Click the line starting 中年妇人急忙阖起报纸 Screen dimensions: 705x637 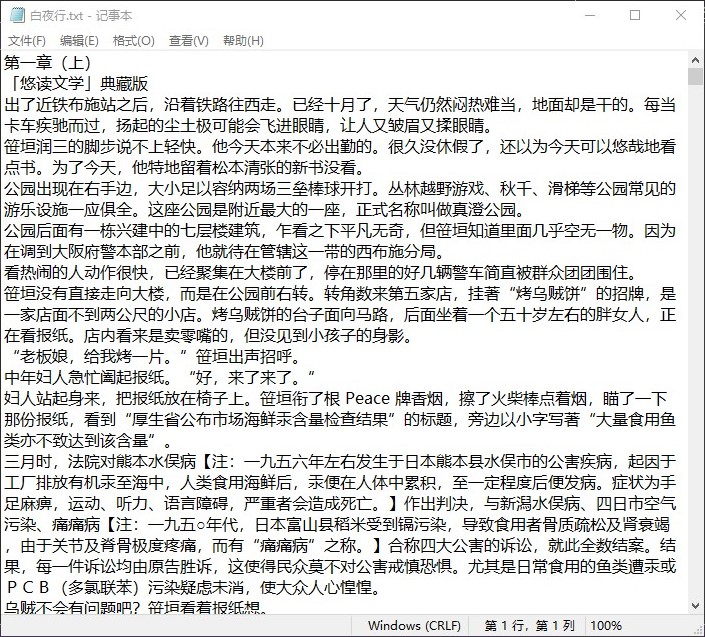coord(160,377)
